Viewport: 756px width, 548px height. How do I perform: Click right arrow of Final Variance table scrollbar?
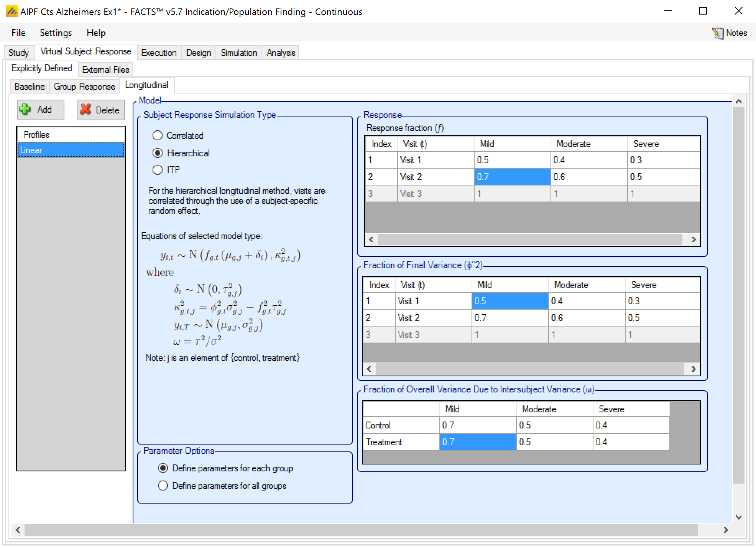(x=694, y=369)
